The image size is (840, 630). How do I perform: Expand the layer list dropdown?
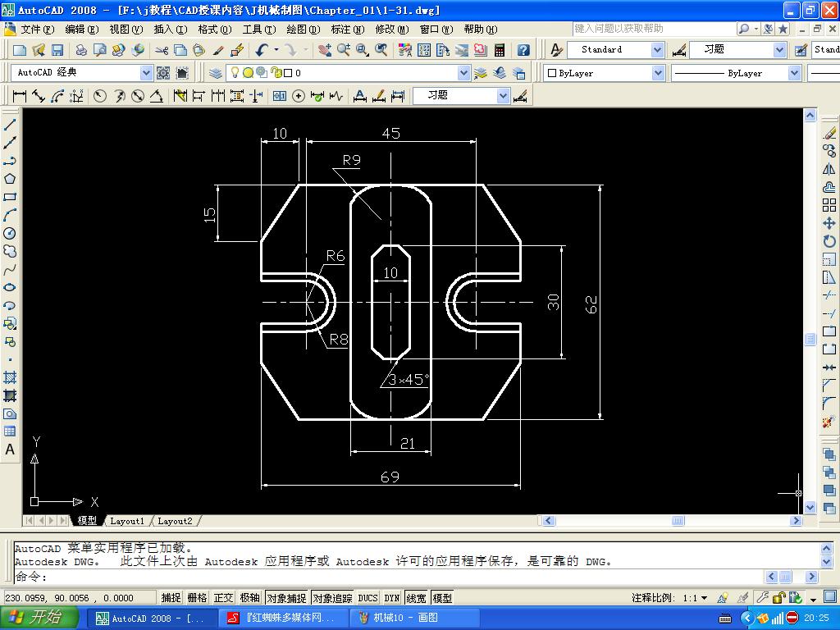tap(464, 73)
